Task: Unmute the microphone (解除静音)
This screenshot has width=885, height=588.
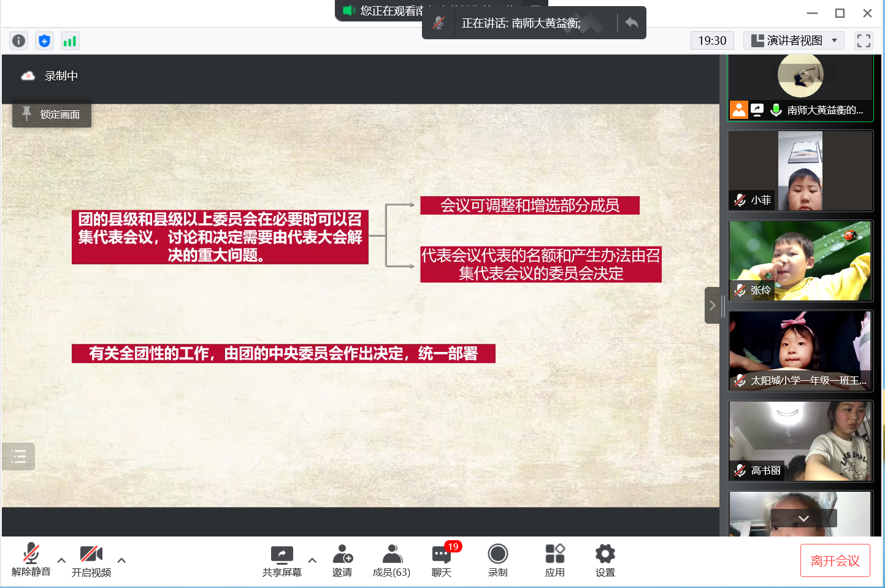Action: [x=31, y=560]
